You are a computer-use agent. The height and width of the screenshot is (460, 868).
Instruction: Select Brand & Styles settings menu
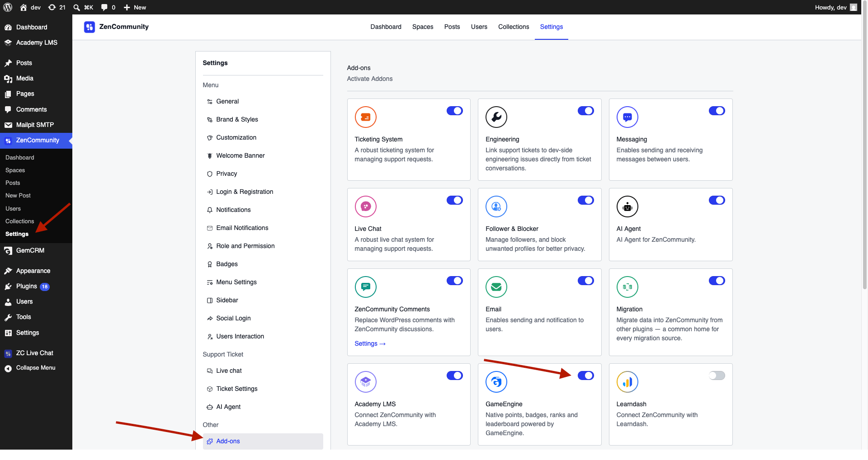click(x=263, y=119)
